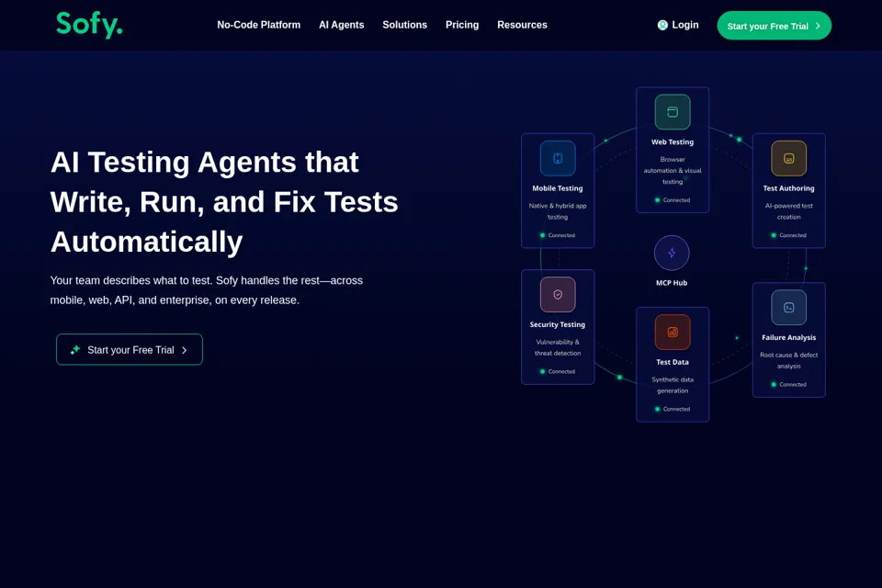The width and height of the screenshot is (882, 588).
Task: Click the MCP Hub lightning icon
Action: point(672,253)
